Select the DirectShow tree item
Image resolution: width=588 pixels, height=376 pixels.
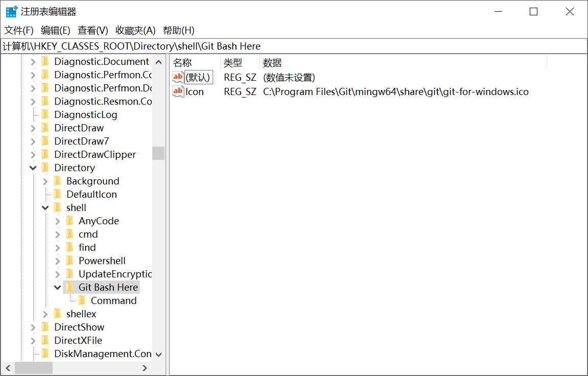pyautogui.click(x=79, y=327)
